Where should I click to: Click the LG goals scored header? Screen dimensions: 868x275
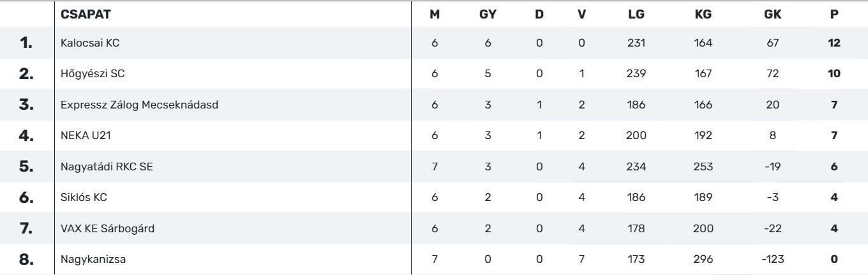click(x=636, y=13)
